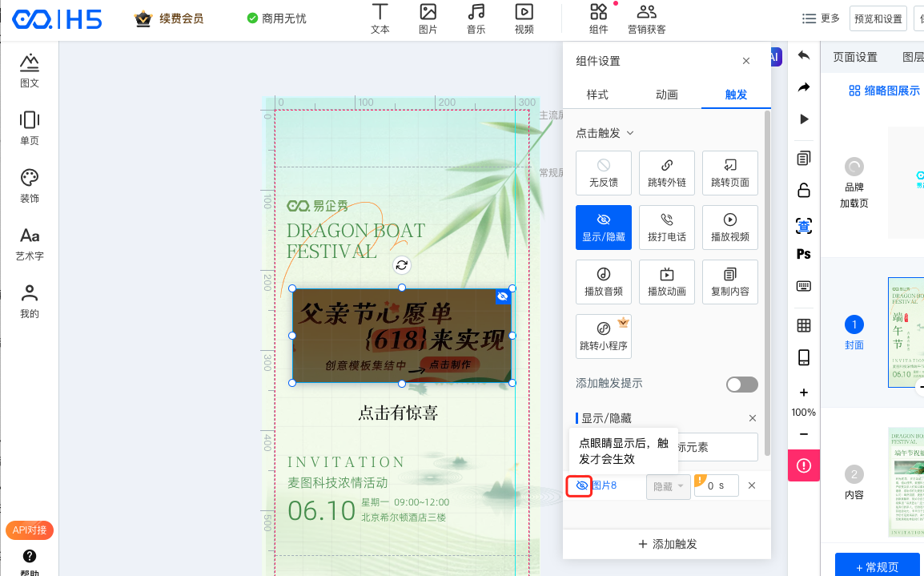
Task: Toggle the grid icon in tool strip
Action: 804,325
